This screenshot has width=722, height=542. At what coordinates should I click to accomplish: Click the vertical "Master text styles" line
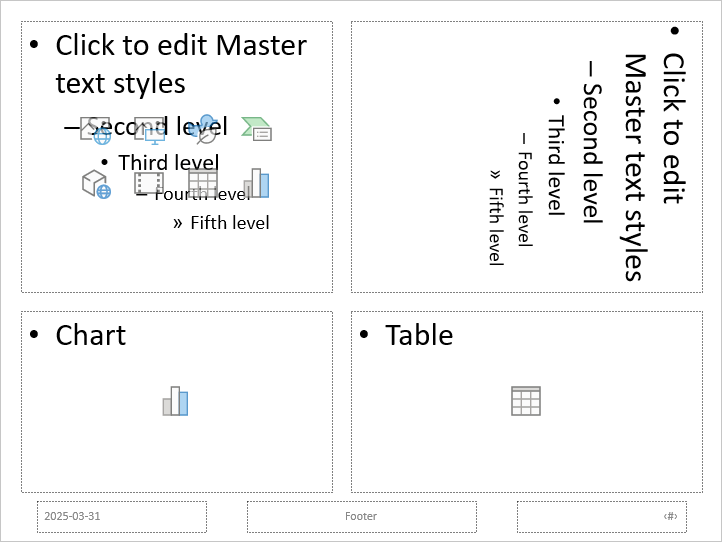[635, 167]
